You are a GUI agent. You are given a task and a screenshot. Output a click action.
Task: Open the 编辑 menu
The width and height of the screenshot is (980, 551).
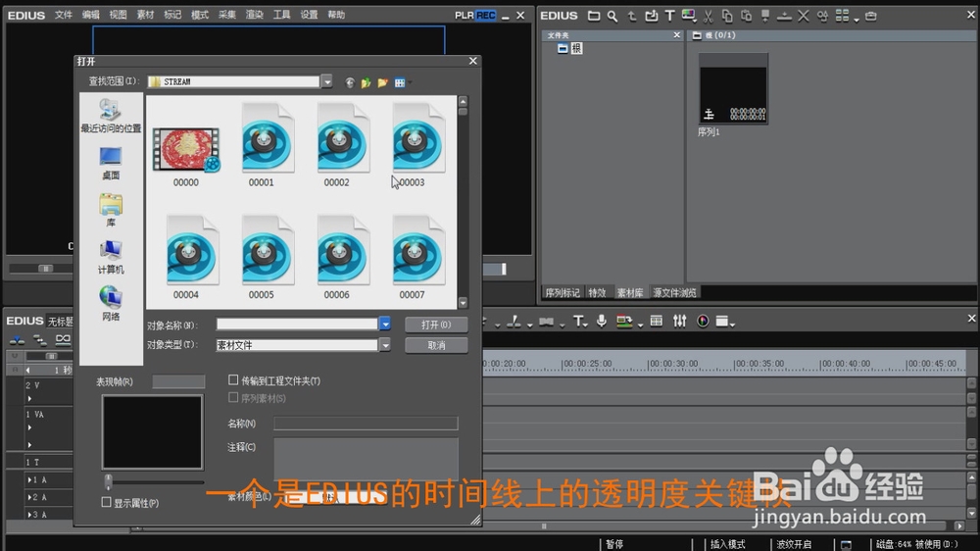[90, 15]
